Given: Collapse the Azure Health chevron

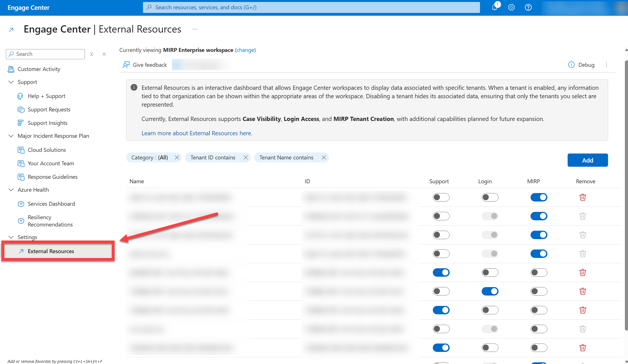Looking at the screenshot, I should 11,190.
